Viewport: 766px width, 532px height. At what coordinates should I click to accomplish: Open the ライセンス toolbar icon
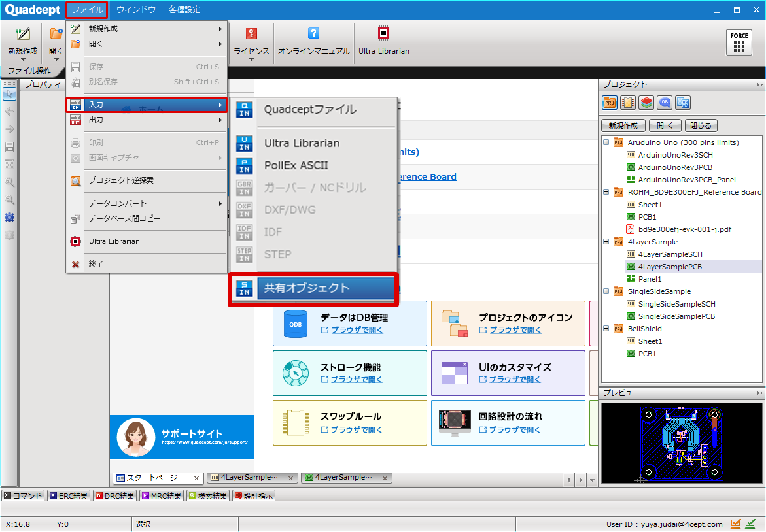[x=251, y=34]
